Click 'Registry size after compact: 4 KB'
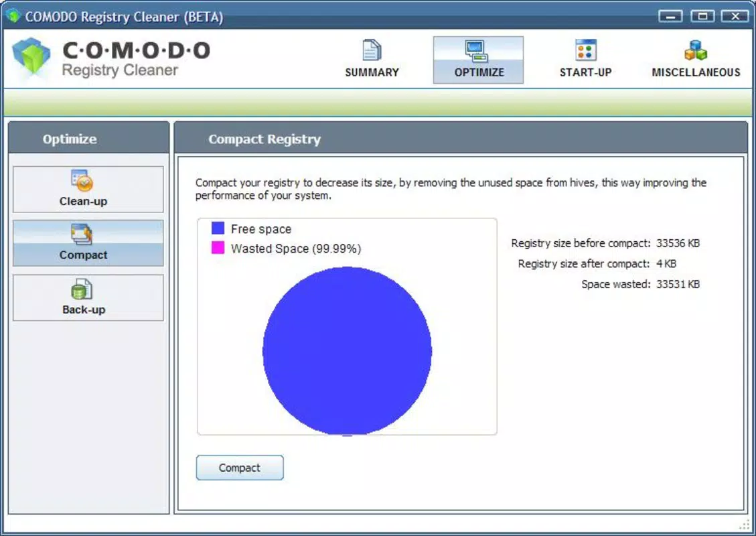Screen dimensions: 756x536 tap(597, 264)
